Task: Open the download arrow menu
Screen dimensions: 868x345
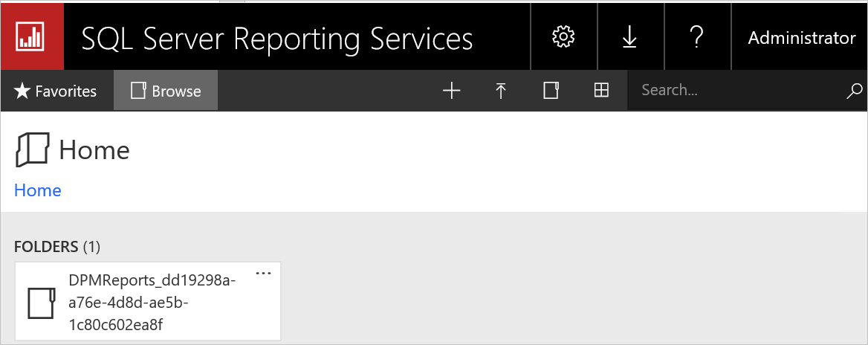Action: pos(629,37)
